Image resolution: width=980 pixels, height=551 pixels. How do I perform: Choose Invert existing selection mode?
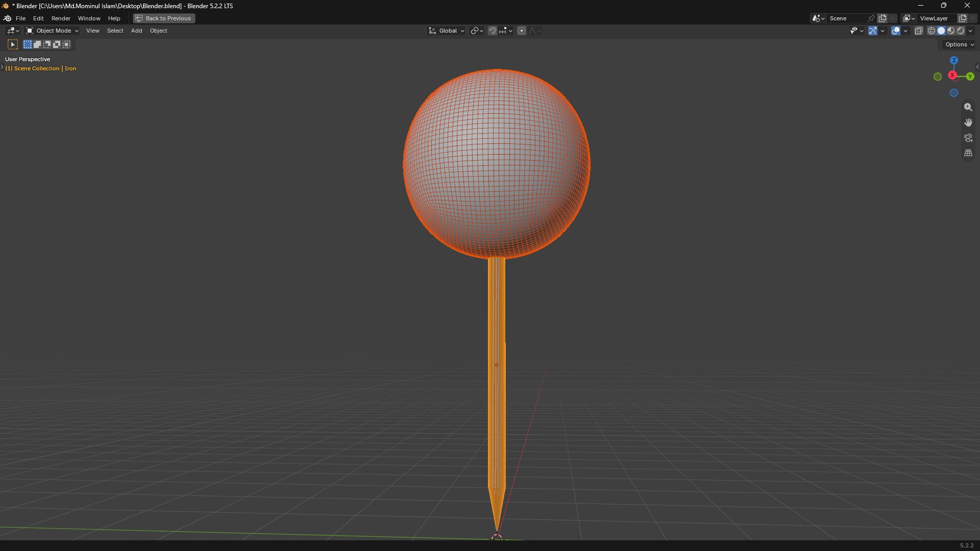point(57,44)
